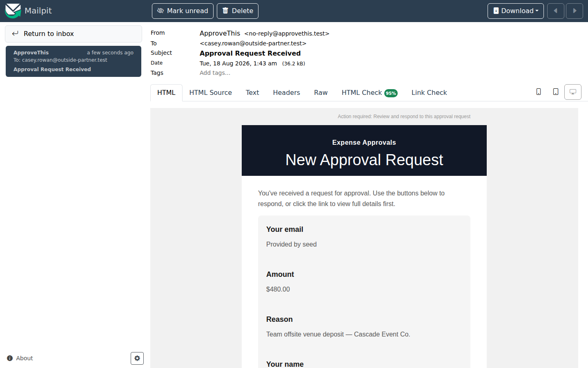Delete this message

coord(238,11)
